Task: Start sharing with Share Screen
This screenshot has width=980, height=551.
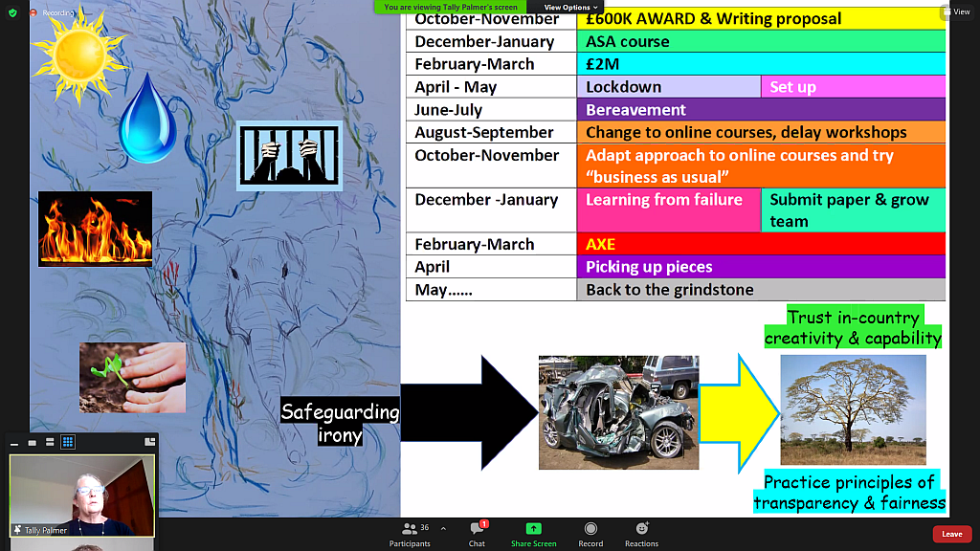Action: click(x=533, y=535)
